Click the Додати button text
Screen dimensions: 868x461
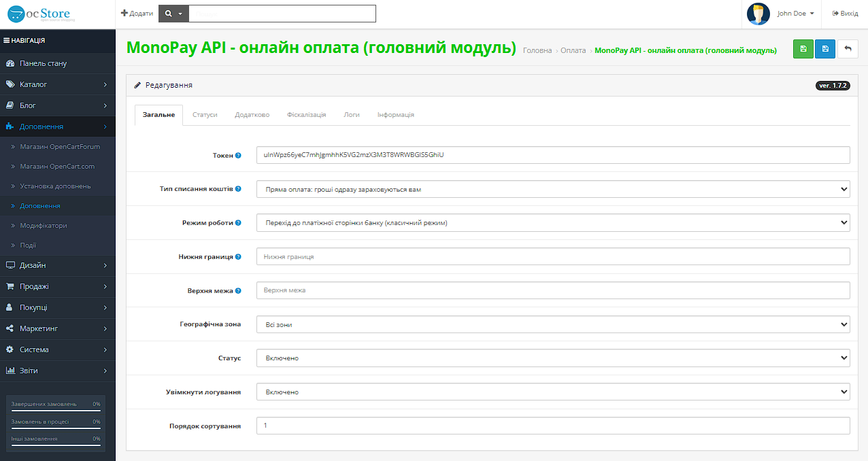141,14
